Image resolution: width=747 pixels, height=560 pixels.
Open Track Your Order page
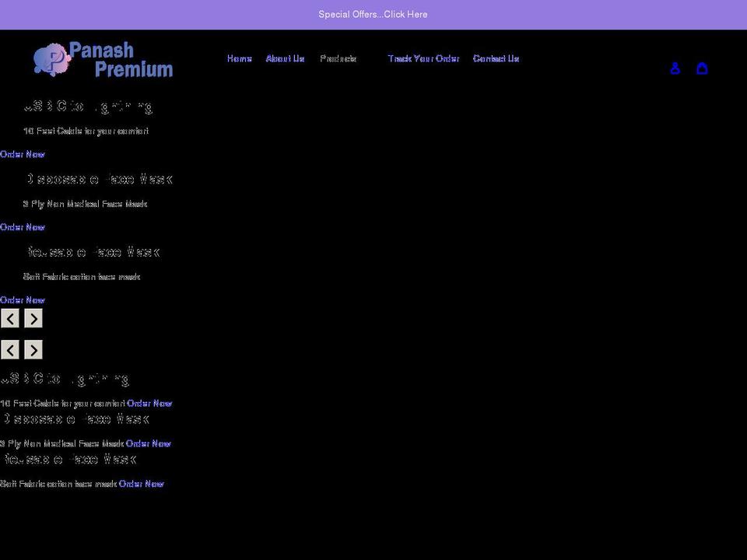(423, 58)
